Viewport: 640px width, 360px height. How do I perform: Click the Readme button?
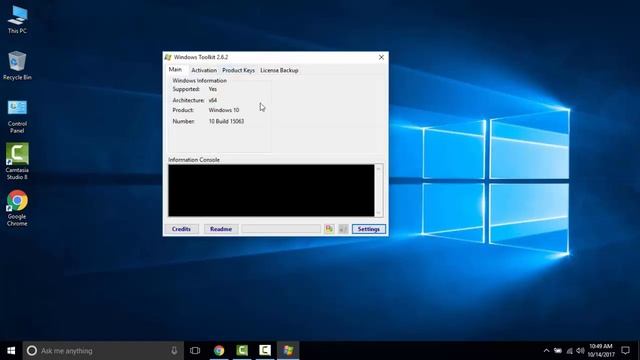(x=221, y=229)
